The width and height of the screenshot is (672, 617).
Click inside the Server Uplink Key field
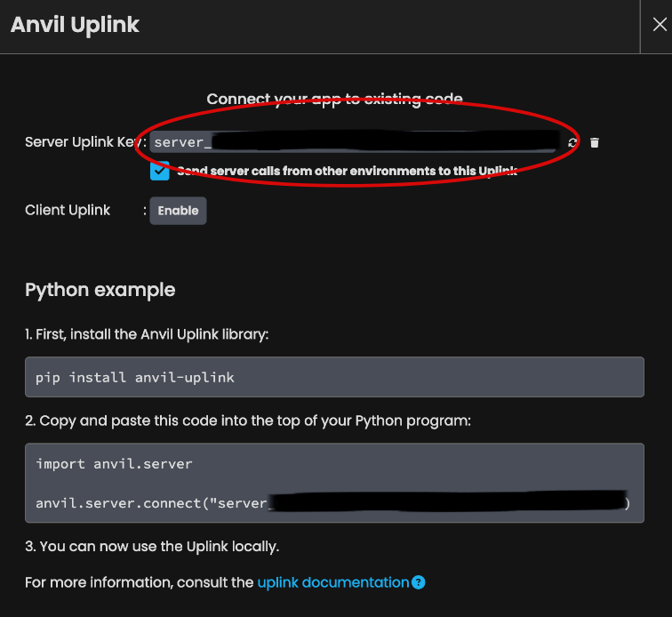coord(356,142)
